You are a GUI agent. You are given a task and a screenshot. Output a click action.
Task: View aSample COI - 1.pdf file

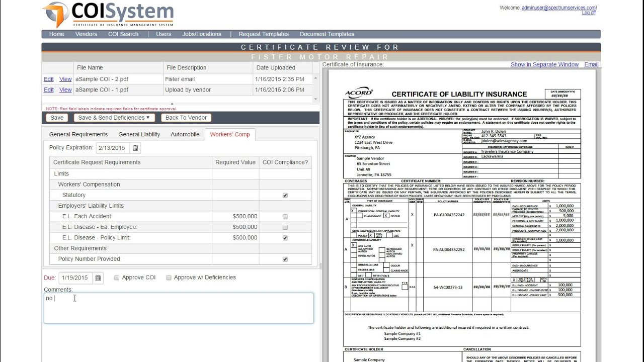click(65, 90)
